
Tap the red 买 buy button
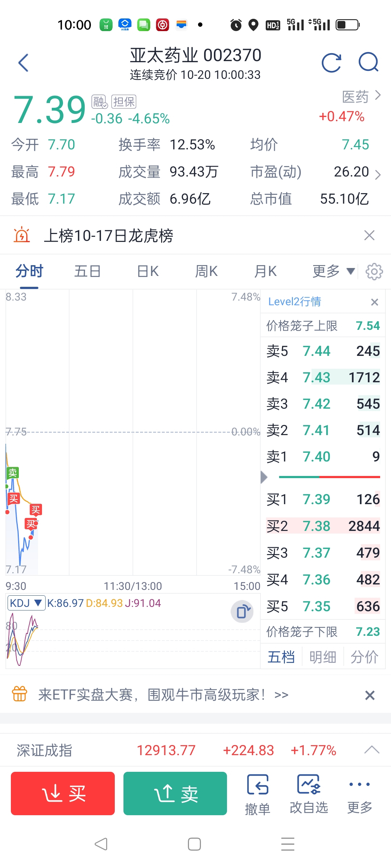[63, 793]
